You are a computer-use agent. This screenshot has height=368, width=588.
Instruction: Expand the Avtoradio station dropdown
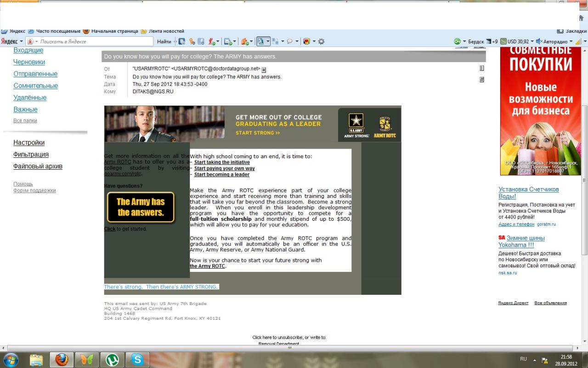click(x=571, y=41)
